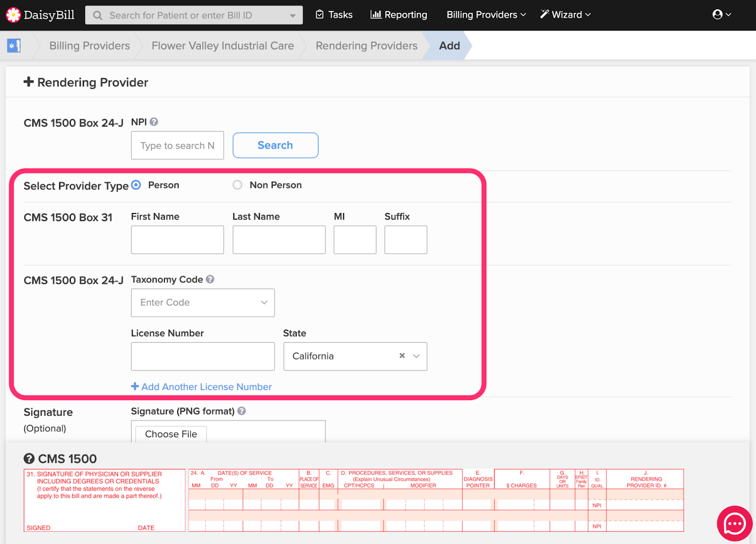Viewport: 756px width, 544px height.
Task: Click the DaisyBill daisy logo
Action: point(13,15)
